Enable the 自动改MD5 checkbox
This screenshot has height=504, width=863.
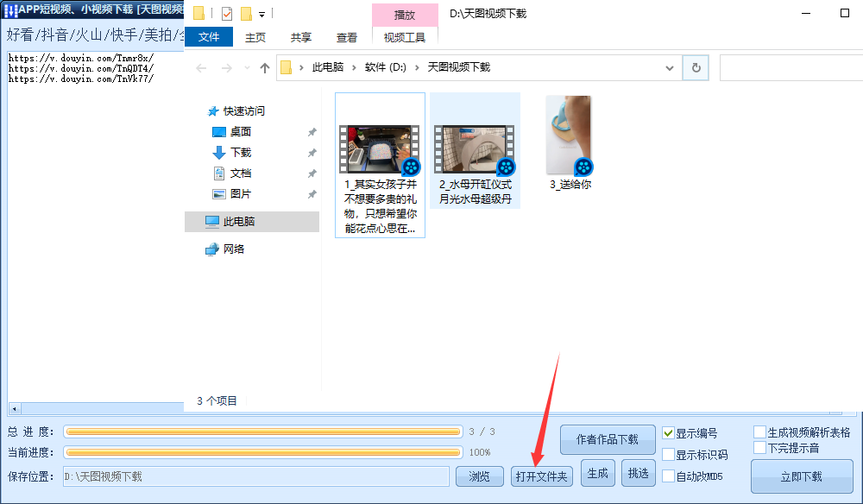pyautogui.click(x=668, y=476)
